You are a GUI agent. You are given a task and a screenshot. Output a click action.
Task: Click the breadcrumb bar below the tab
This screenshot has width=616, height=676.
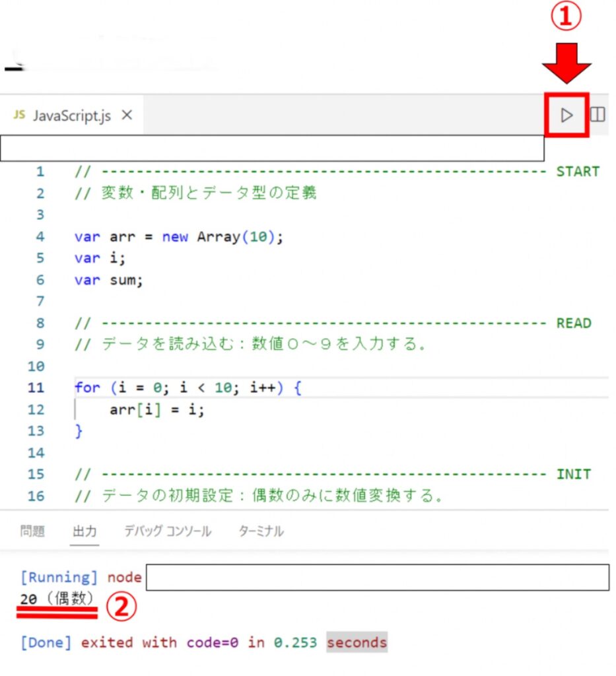[272, 149]
